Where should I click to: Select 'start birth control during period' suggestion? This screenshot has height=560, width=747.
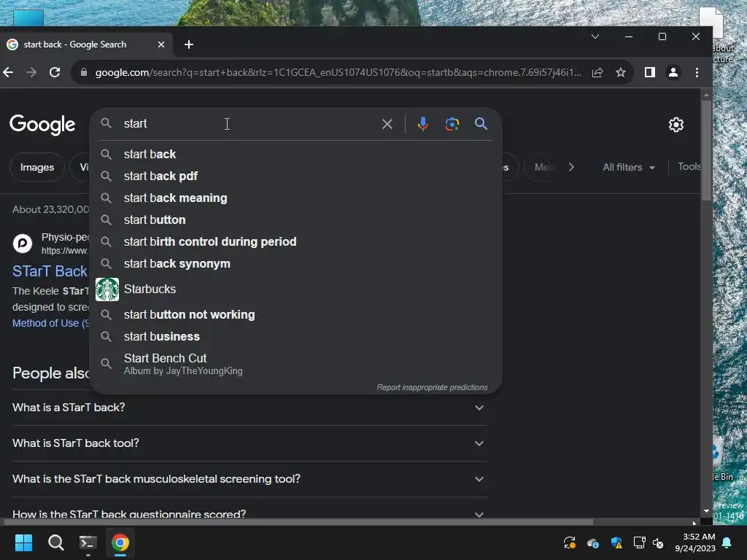pyautogui.click(x=296, y=242)
